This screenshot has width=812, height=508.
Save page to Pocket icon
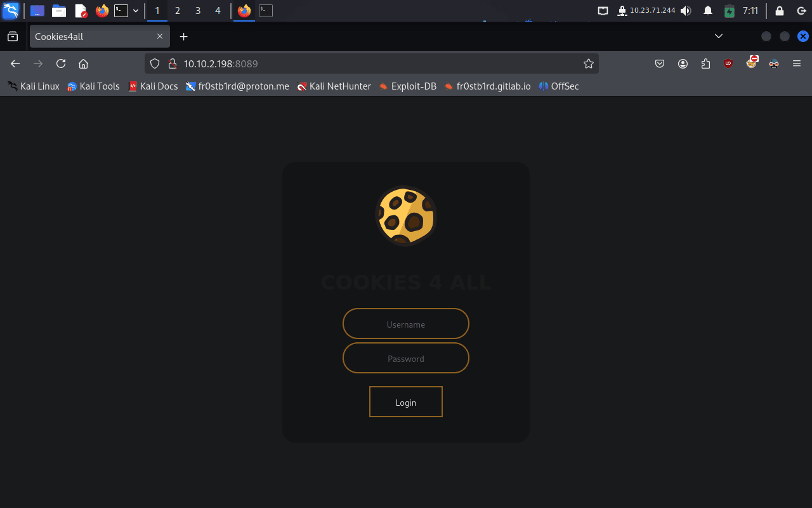click(660, 63)
